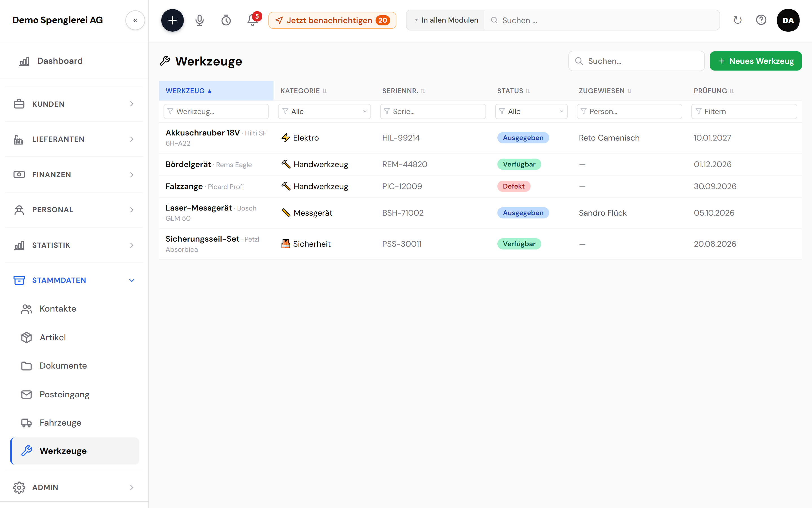
Task: Expand the Personal section chevron
Action: [x=132, y=210]
